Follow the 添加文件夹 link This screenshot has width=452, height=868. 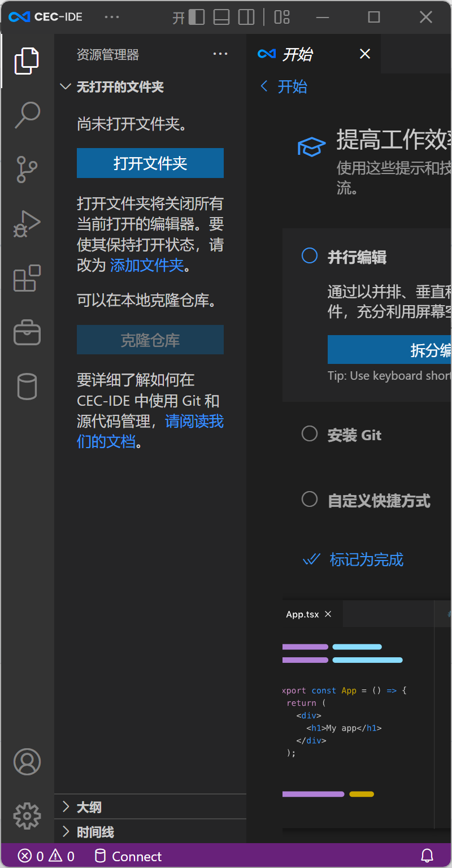pyautogui.click(x=147, y=265)
